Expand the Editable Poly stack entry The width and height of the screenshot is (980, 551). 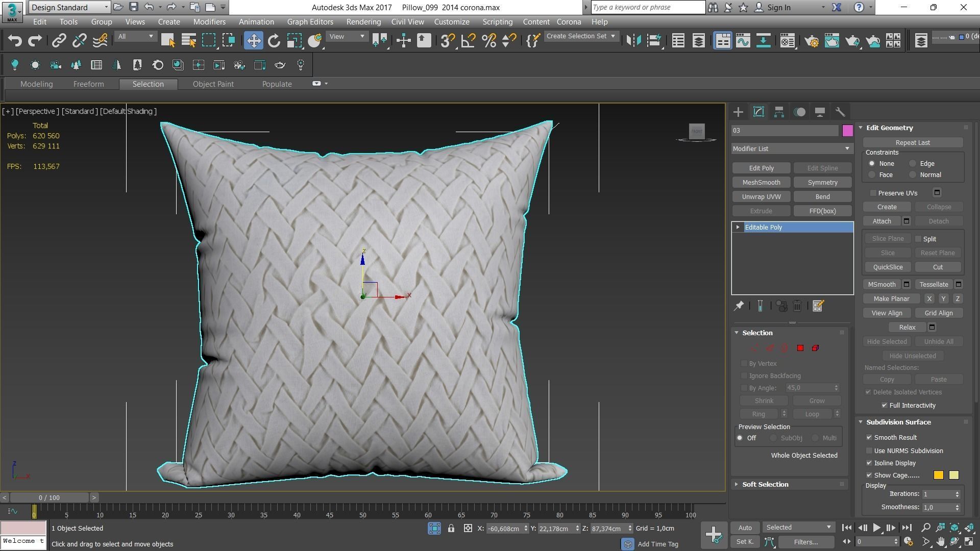pos(738,228)
